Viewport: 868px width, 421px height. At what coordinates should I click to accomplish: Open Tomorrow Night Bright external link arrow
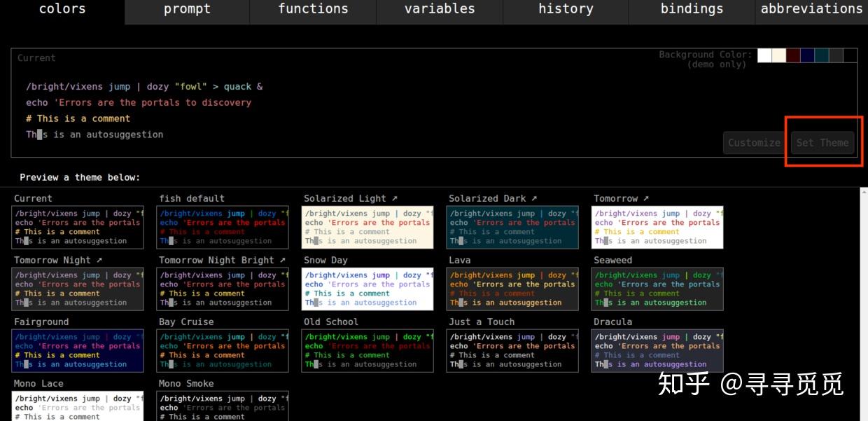click(x=283, y=261)
